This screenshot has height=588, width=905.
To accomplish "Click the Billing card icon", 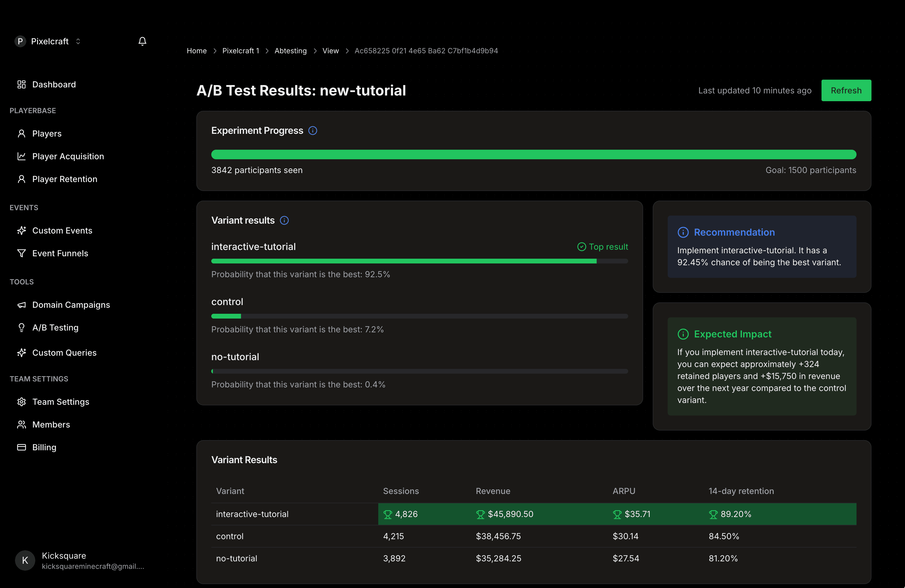I will coord(21,447).
